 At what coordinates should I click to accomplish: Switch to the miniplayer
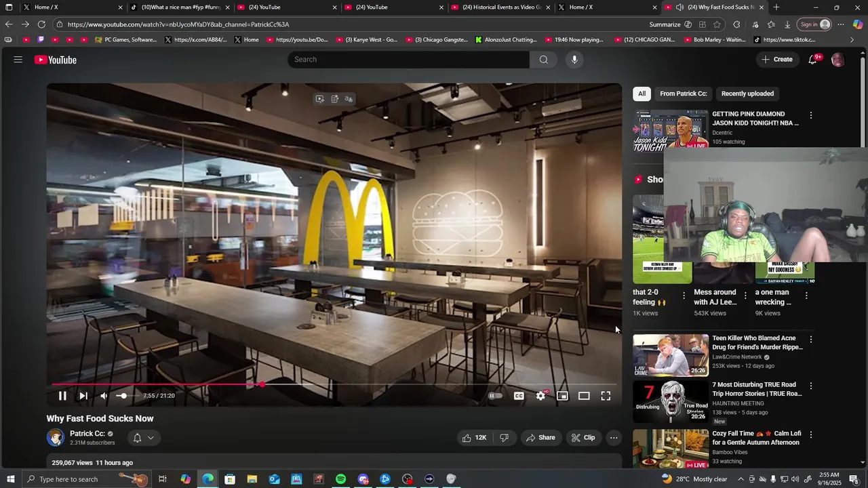coord(562,396)
